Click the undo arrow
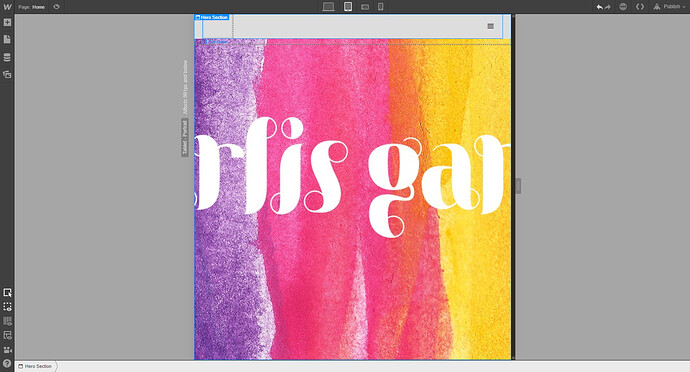Viewport: 690px width, 372px height. (599, 7)
